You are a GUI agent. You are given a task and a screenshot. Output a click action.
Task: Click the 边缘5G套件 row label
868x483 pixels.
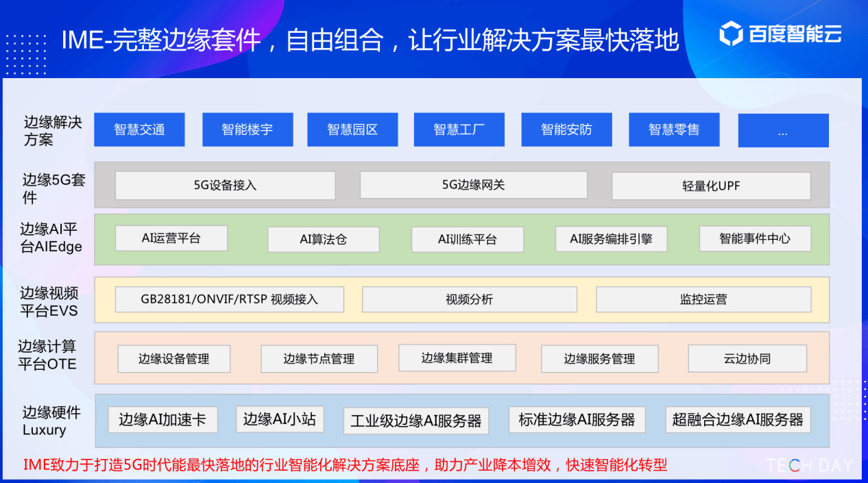[54, 189]
